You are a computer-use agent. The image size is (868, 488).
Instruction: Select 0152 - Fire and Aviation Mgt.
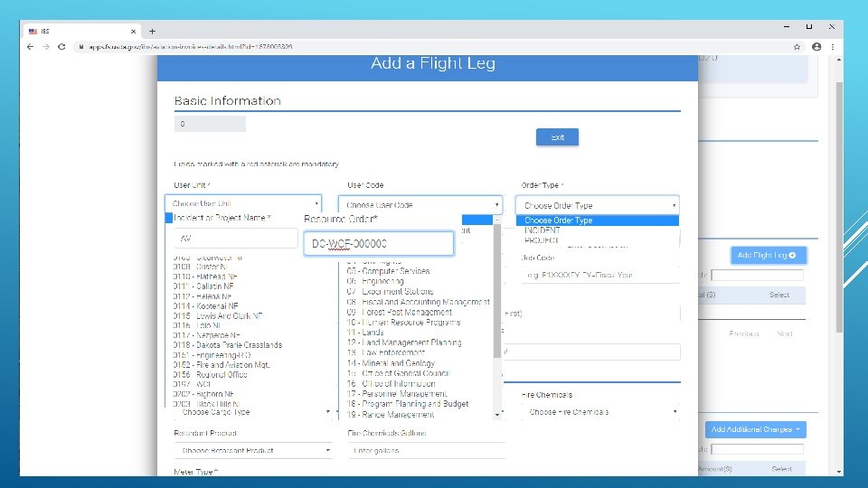pos(222,364)
